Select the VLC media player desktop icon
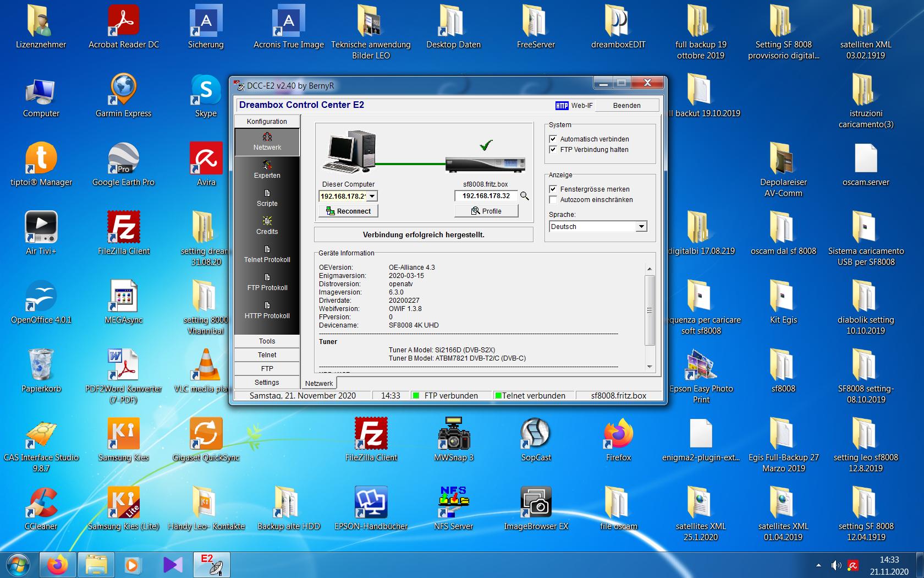924x578 pixels. click(205, 372)
